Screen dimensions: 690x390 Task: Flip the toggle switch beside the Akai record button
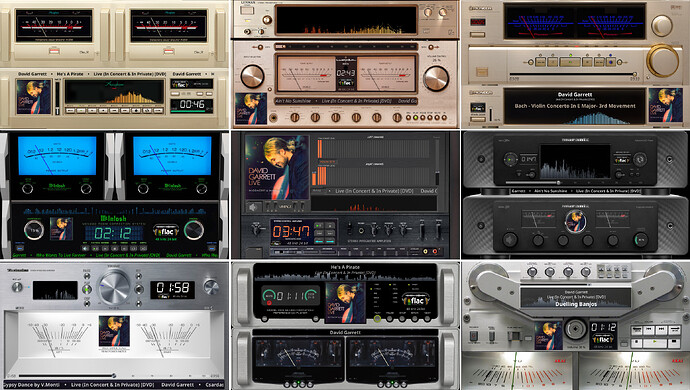click(x=492, y=336)
